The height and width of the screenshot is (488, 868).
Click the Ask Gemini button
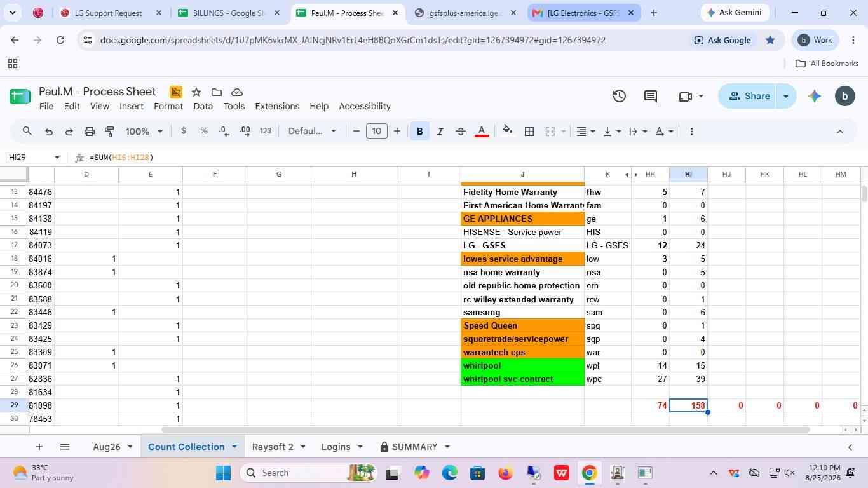(736, 13)
